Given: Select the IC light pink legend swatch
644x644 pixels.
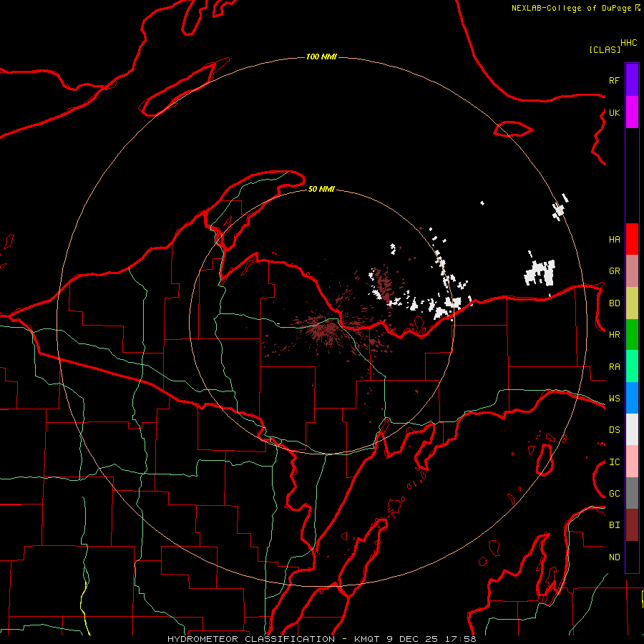Looking at the screenshot, I should click(x=632, y=462).
